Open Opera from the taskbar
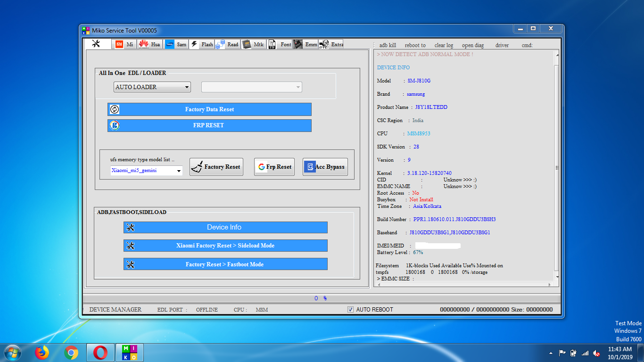644x362 pixels. pyautogui.click(x=100, y=352)
